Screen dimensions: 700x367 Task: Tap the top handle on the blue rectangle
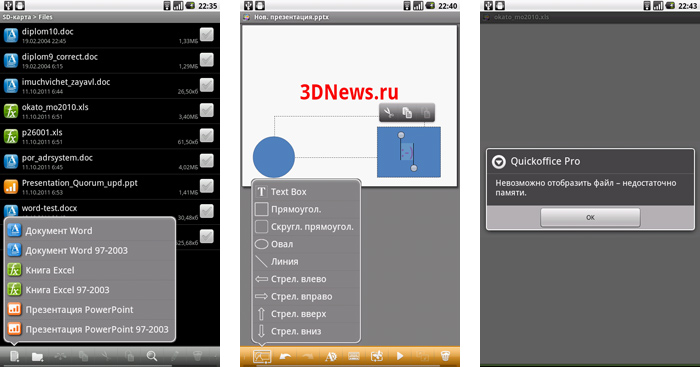[x=401, y=135]
